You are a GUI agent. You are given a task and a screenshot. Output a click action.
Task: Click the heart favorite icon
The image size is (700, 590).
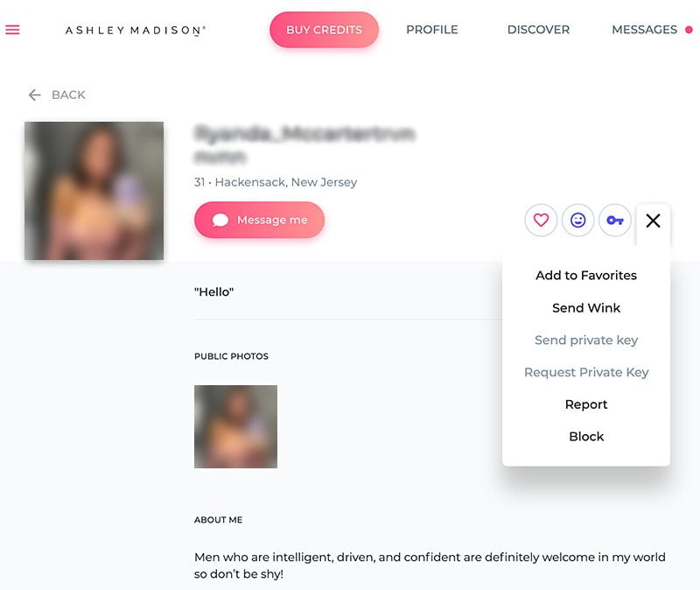tap(541, 221)
